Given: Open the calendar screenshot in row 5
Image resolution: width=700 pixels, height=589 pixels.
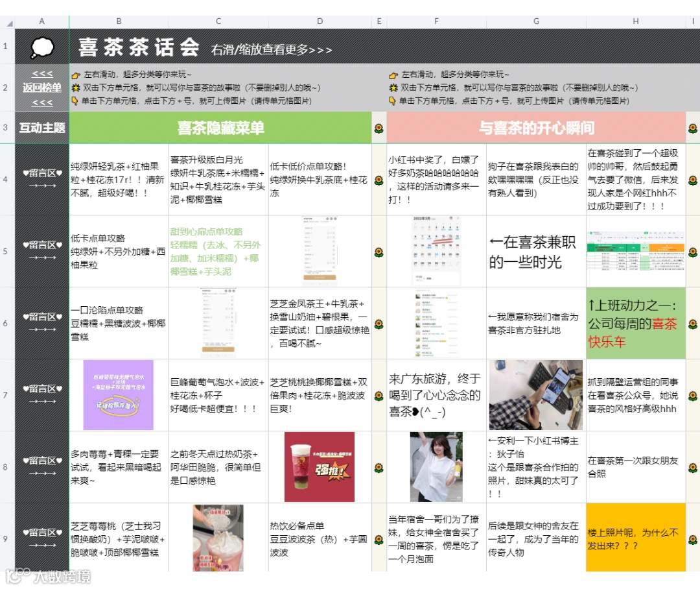Looking at the screenshot, I should (x=436, y=251).
